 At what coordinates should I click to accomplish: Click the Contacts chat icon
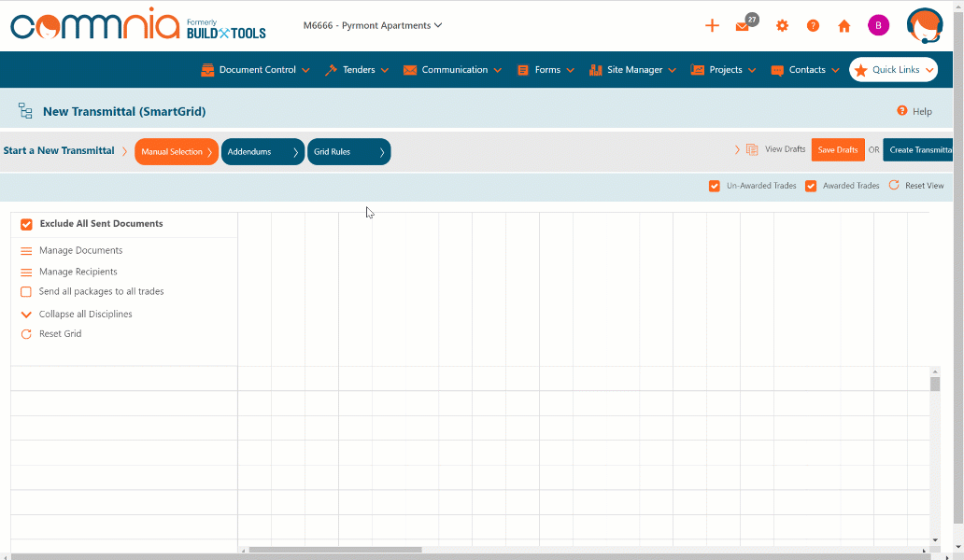pos(777,70)
